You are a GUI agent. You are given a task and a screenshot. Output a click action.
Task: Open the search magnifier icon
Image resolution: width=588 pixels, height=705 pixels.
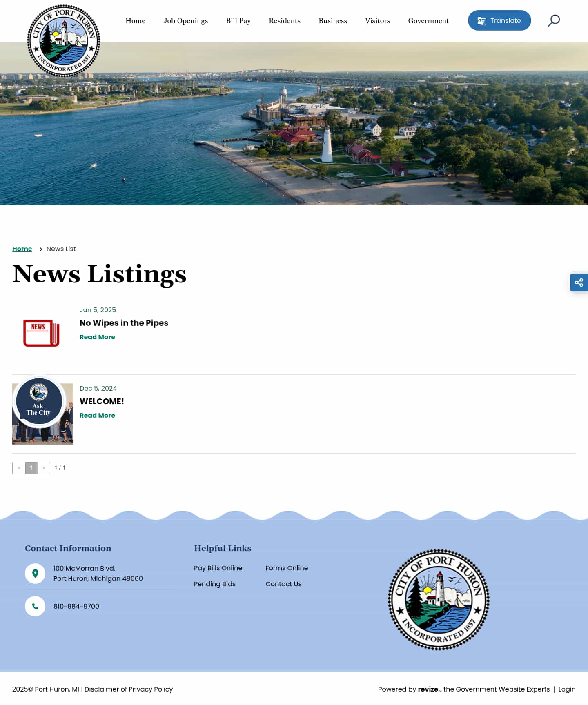point(554,20)
